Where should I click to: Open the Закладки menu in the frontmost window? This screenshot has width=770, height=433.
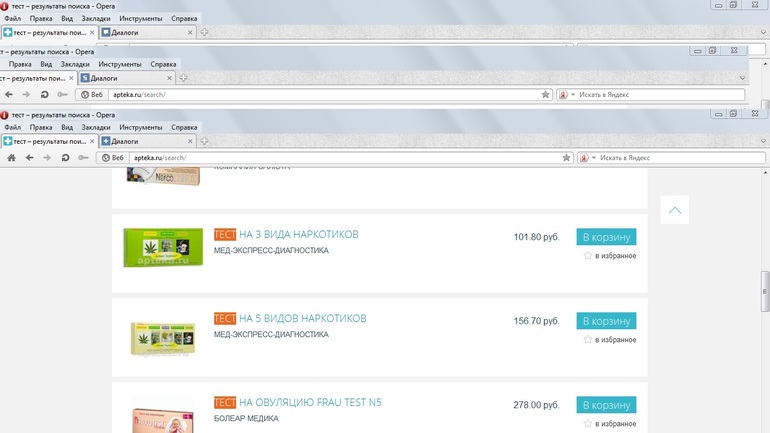coord(97,128)
